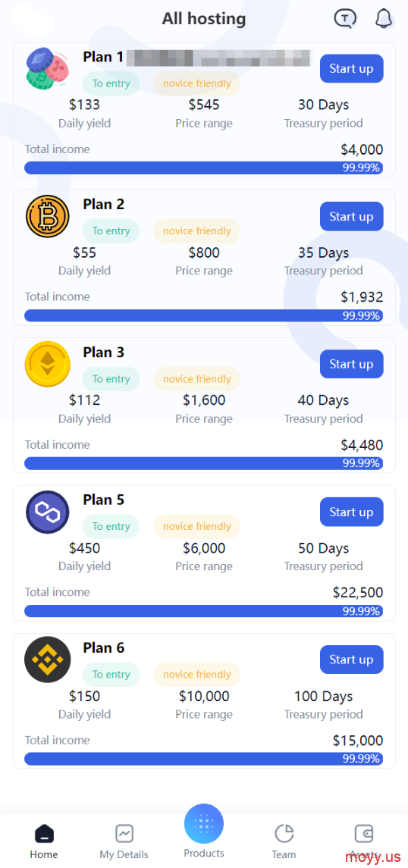Click novice friendly tag on Plan 5
This screenshot has width=408, height=868.
(197, 526)
